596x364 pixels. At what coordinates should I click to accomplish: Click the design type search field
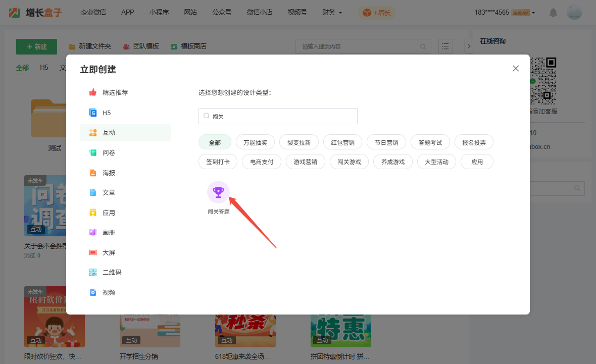tap(278, 116)
